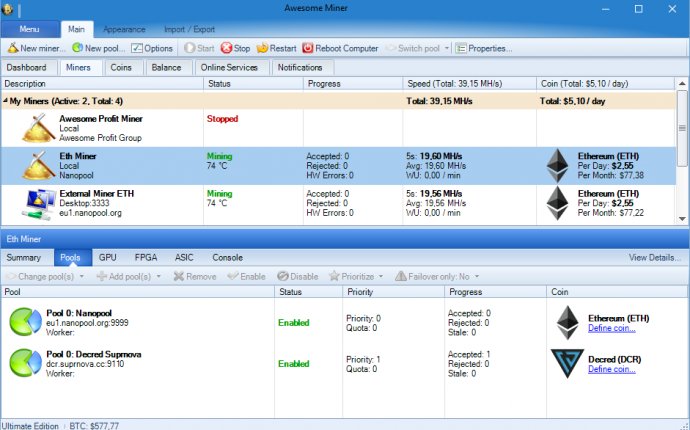Open the Change pool(s) dropdown
The image size is (690, 430).
44,276
